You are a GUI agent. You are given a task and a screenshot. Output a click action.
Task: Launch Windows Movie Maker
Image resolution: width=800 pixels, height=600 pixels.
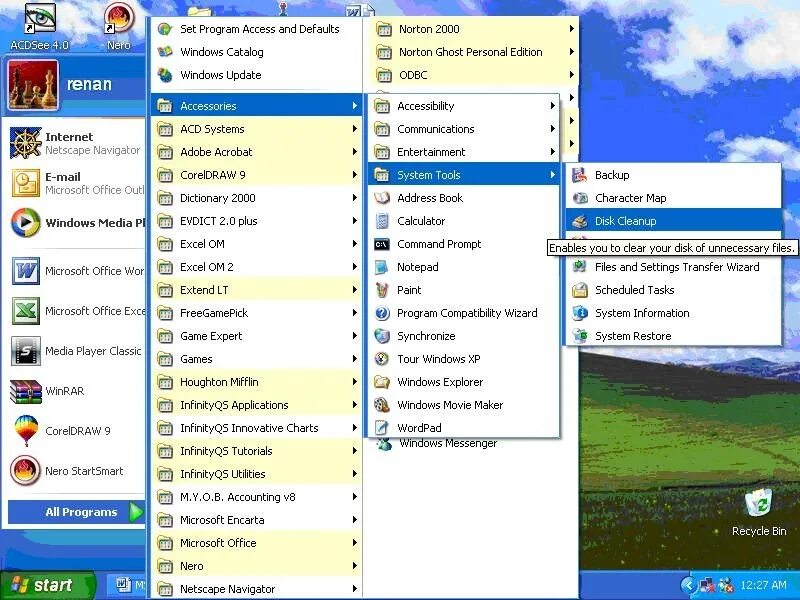[x=463, y=405]
